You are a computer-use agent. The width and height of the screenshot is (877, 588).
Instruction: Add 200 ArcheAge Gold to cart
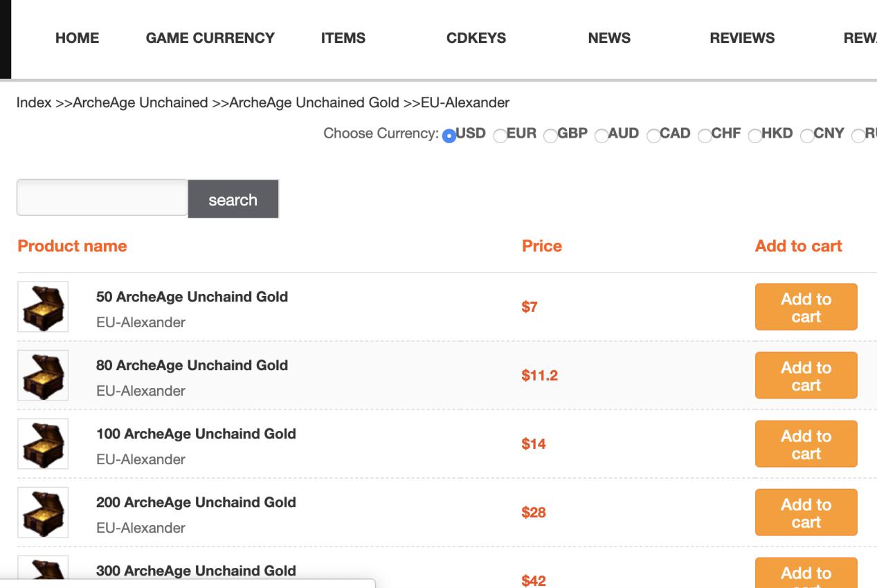pyautogui.click(x=806, y=513)
